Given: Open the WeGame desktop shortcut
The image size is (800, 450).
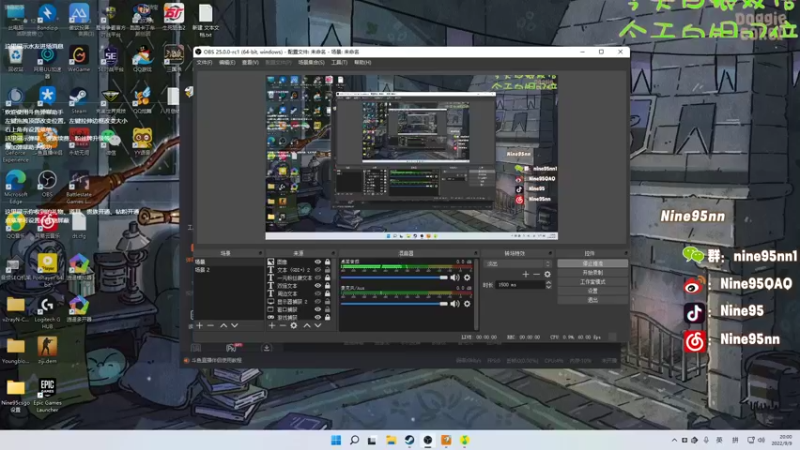Looking at the screenshot, I should (79, 59).
